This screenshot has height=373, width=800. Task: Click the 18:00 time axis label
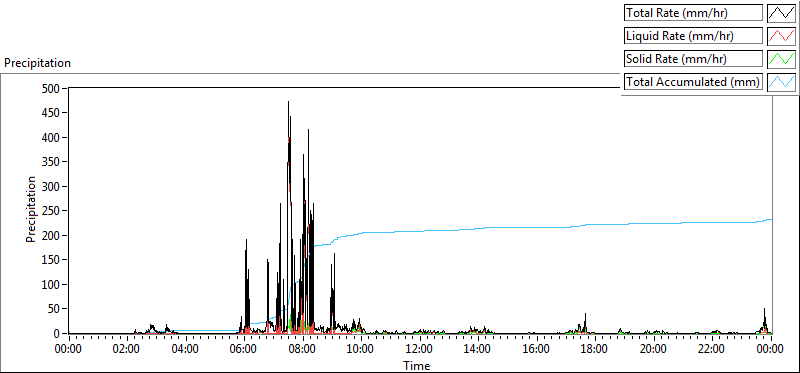[x=595, y=349]
